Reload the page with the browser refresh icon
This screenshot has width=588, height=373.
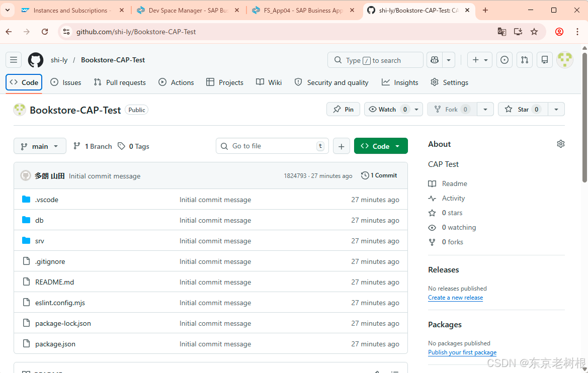pyautogui.click(x=45, y=32)
